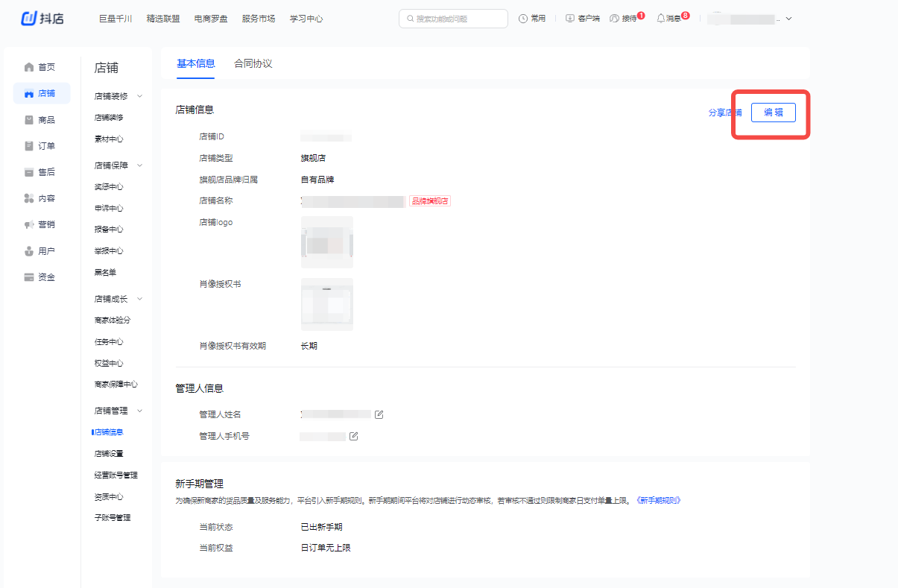The height and width of the screenshot is (588, 898).
Task: Open 电商罗盘 in the top menu
Action: point(211,19)
